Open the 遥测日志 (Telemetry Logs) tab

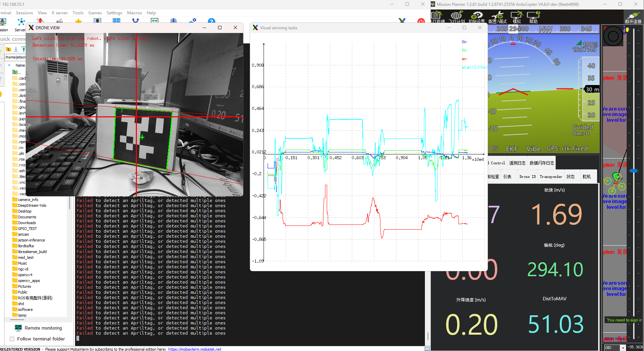click(517, 163)
